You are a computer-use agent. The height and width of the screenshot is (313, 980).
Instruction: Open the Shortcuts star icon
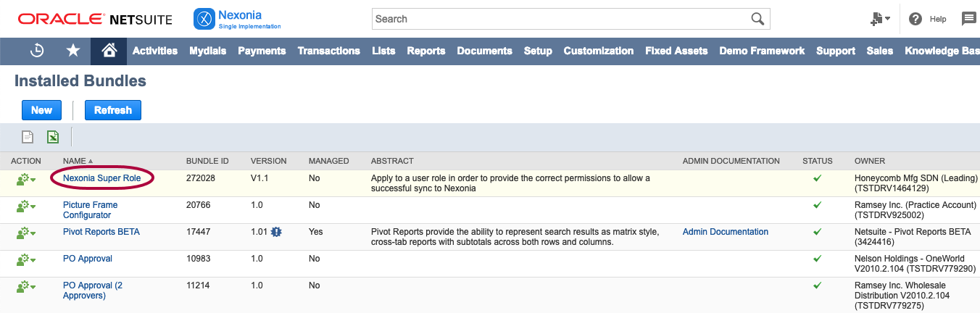coord(73,51)
